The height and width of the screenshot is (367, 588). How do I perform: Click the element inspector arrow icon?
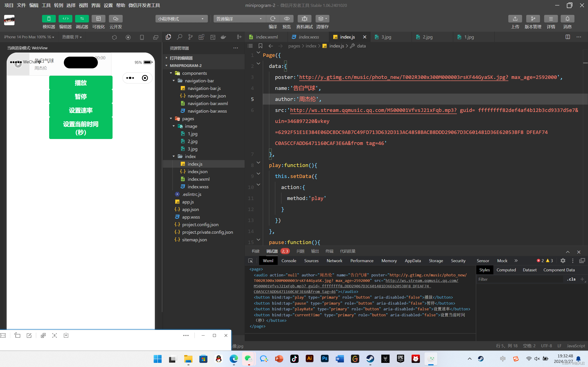(251, 261)
